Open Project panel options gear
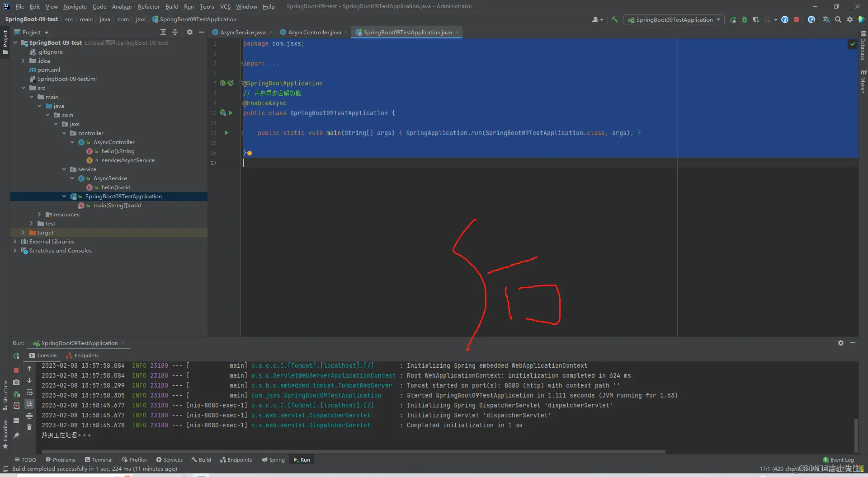This screenshot has width=868, height=477. (190, 32)
